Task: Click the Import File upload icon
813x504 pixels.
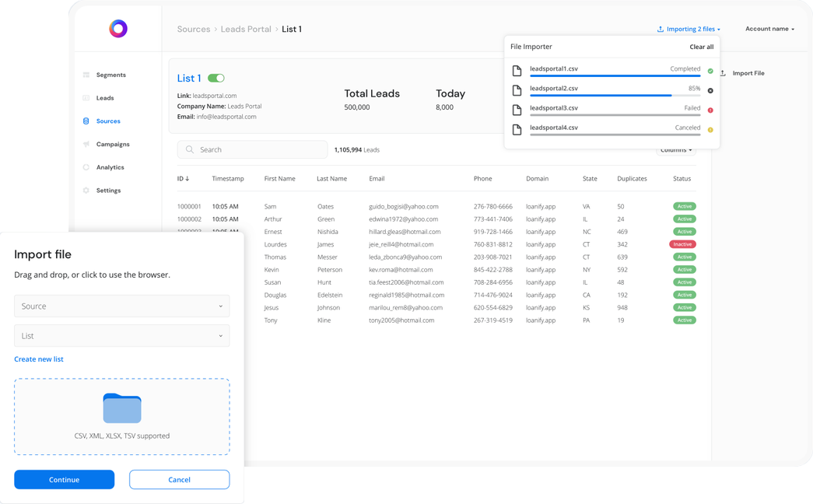Action: click(x=722, y=73)
